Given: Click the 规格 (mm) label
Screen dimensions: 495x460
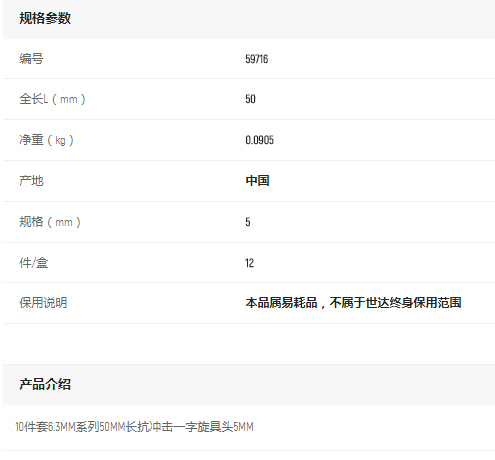Looking at the screenshot, I should tap(50, 222).
